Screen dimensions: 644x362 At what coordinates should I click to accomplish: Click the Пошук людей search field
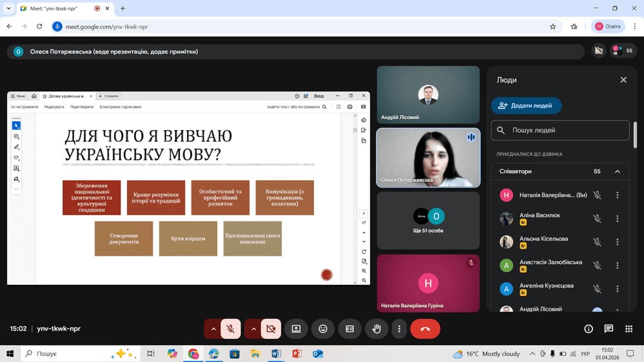point(560,130)
